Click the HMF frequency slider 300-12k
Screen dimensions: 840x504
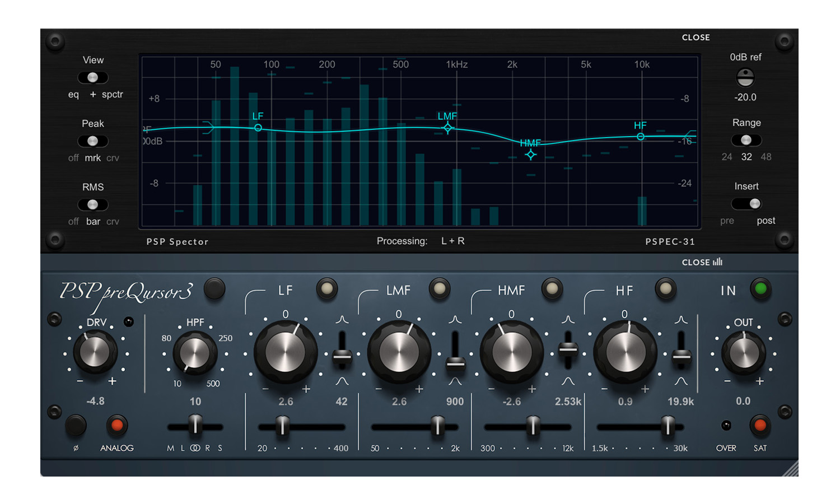point(528,427)
